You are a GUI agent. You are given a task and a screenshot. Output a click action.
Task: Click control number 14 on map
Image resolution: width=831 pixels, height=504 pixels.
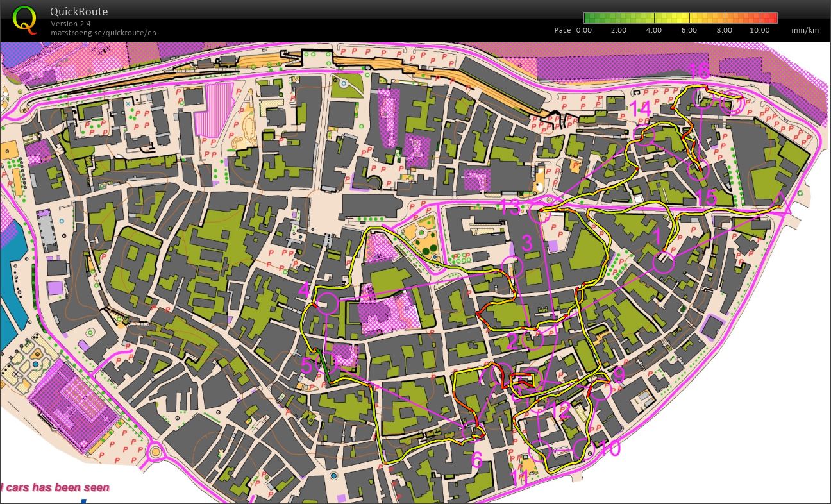click(640, 109)
